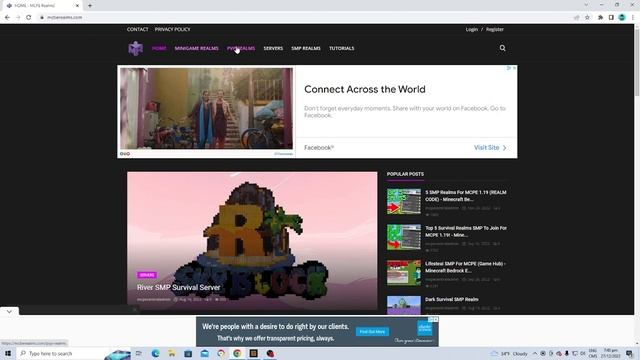Collapse the bottom ad with chevron
This screenshot has height=360, width=640.
(9, 311)
